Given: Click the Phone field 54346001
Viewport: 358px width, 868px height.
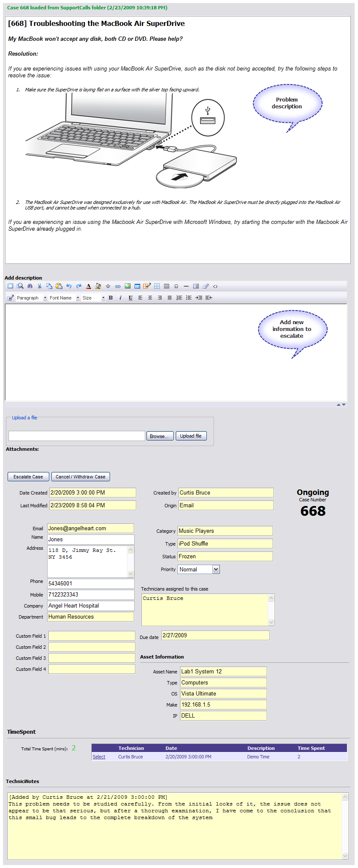Looking at the screenshot, I should pyautogui.click(x=91, y=584).
